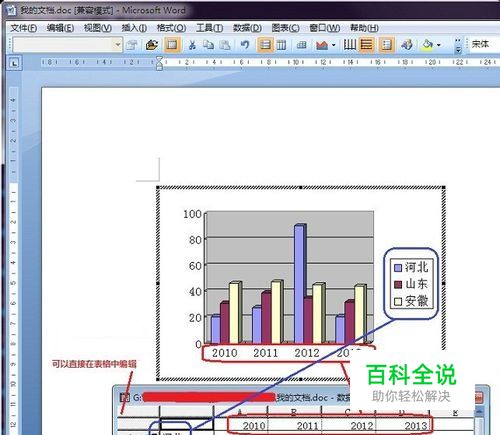
Task: Toggle the Data Table icon
Action: coord(301,44)
